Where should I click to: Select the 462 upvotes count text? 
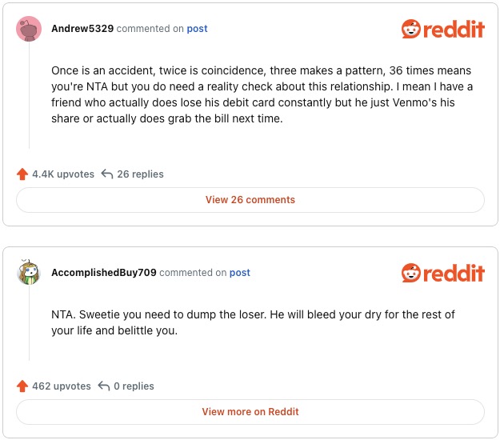coord(62,386)
